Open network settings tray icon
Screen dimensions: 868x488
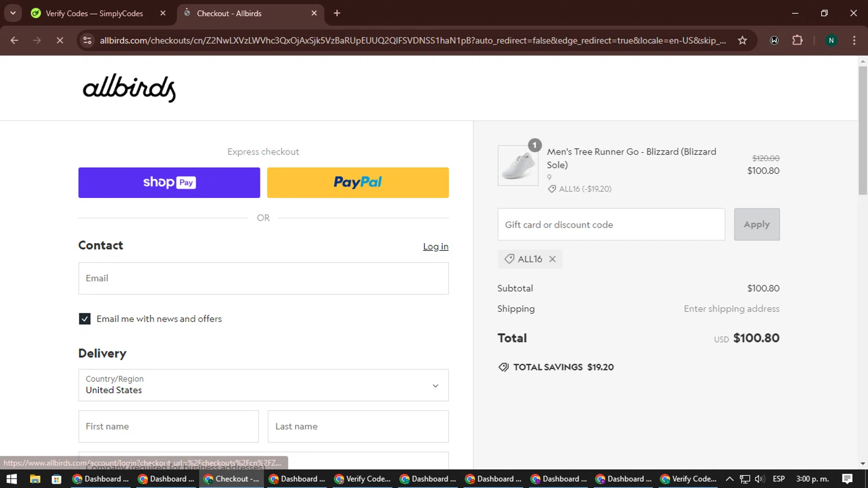point(745,479)
